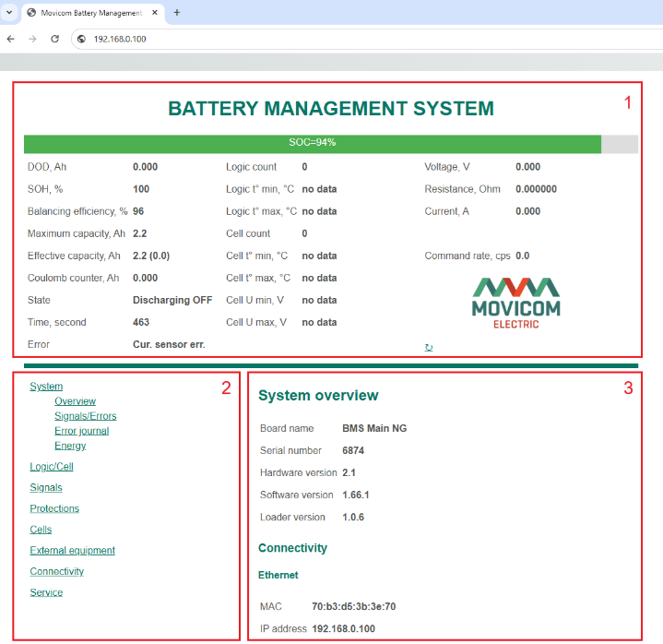Open the System menu link

pos(46,387)
